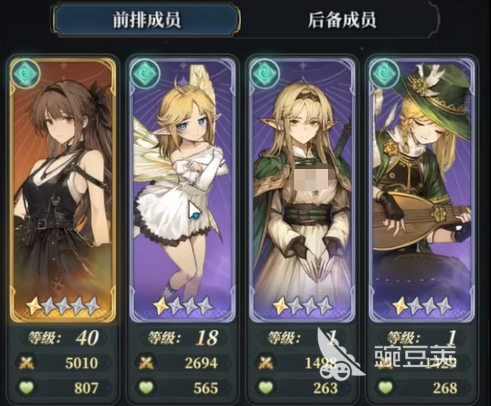This screenshot has width=491, height=406.
Task: Click wind element icon on gold card
Action: coord(25,73)
